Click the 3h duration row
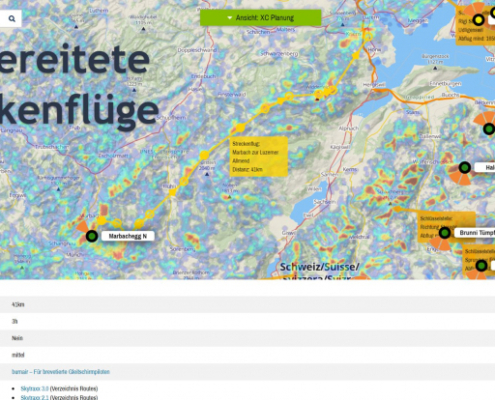Screen dimensions: 495x400 [247, 321]
